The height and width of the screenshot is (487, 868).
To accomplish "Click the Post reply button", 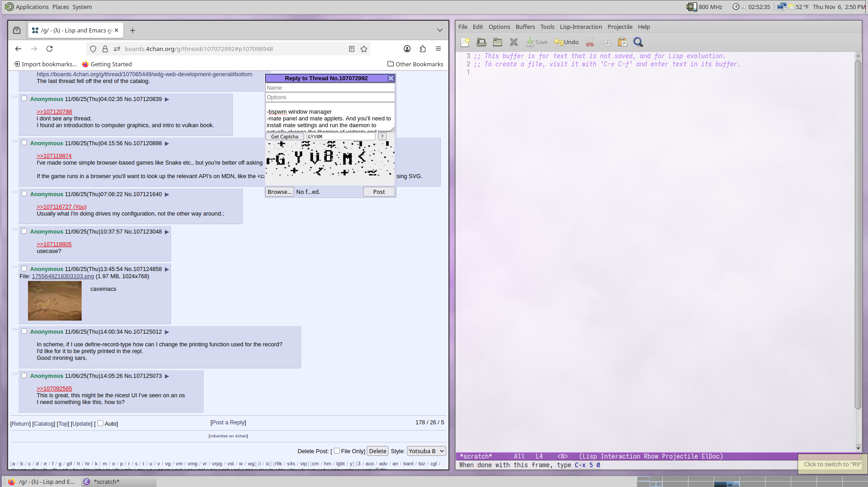I will point(379,192).
